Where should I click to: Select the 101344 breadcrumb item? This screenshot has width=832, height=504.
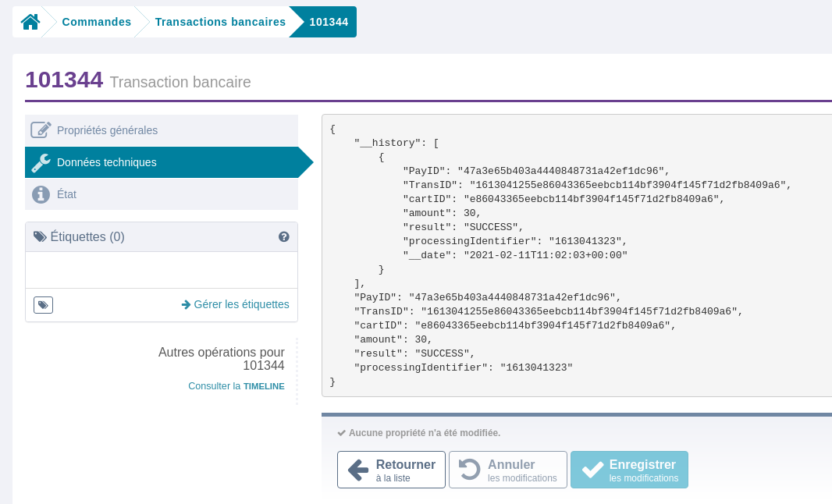[x=329, y=22]
